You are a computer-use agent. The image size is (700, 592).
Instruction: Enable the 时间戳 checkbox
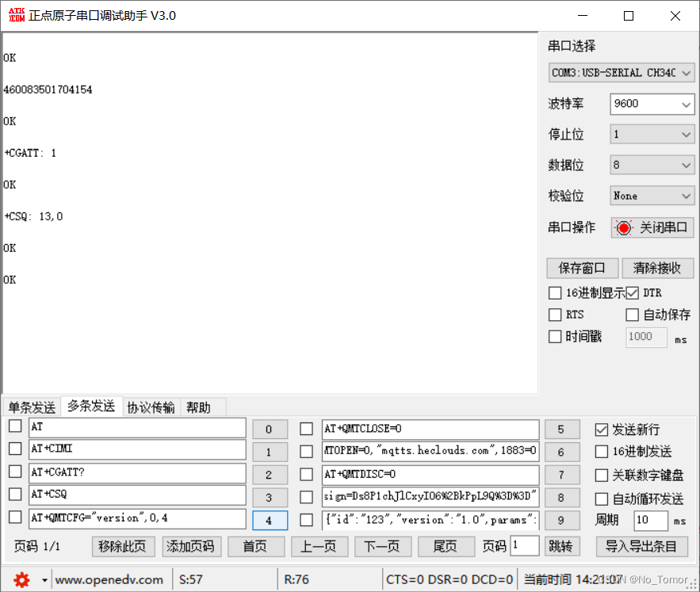click(555, 337)
